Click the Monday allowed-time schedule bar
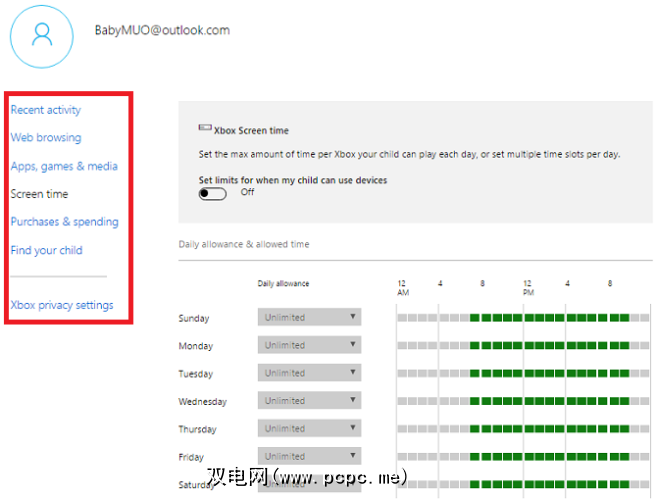Image resolution: width=657 pixels, height=500 pixels. pyautogui.click(x=523, y=345)
